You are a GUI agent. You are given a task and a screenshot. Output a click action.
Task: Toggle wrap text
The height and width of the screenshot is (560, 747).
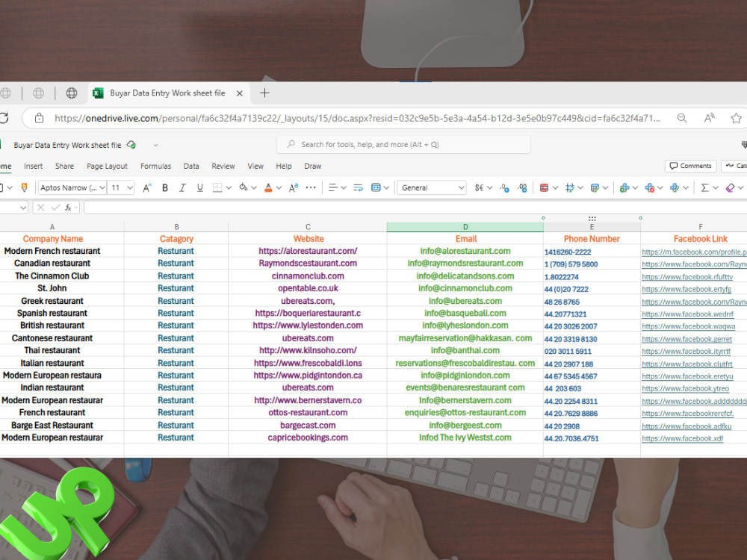359,187
